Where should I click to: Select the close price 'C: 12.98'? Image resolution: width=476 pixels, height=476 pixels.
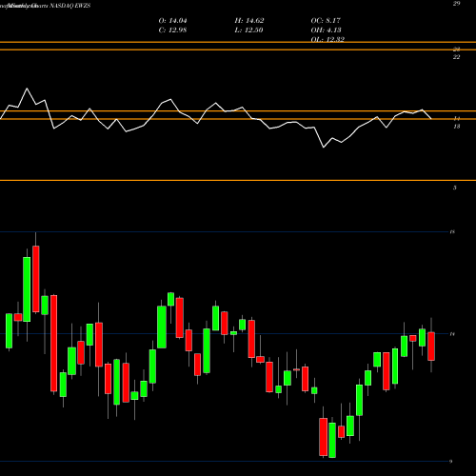click(x=172, y=30)
